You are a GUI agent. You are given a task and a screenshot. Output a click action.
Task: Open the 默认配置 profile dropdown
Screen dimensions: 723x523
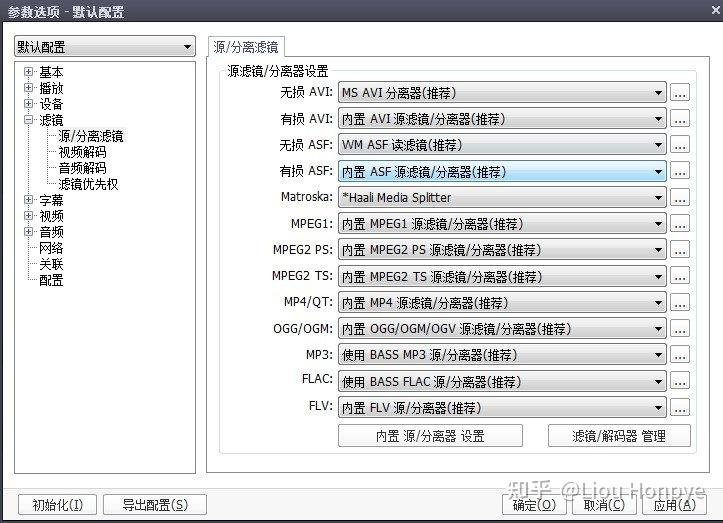point(105,47)
